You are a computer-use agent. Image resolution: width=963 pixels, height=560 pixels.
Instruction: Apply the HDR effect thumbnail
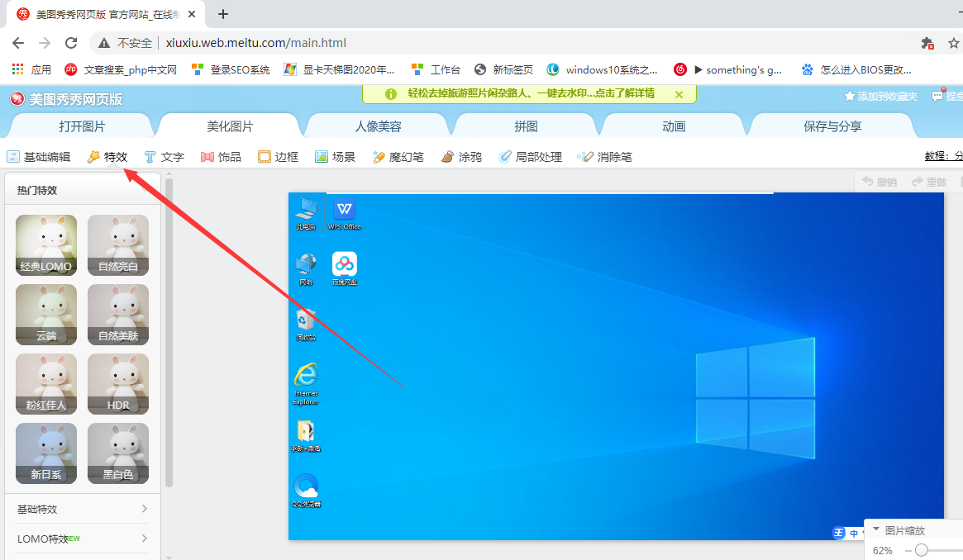click(x=118, y=383)
